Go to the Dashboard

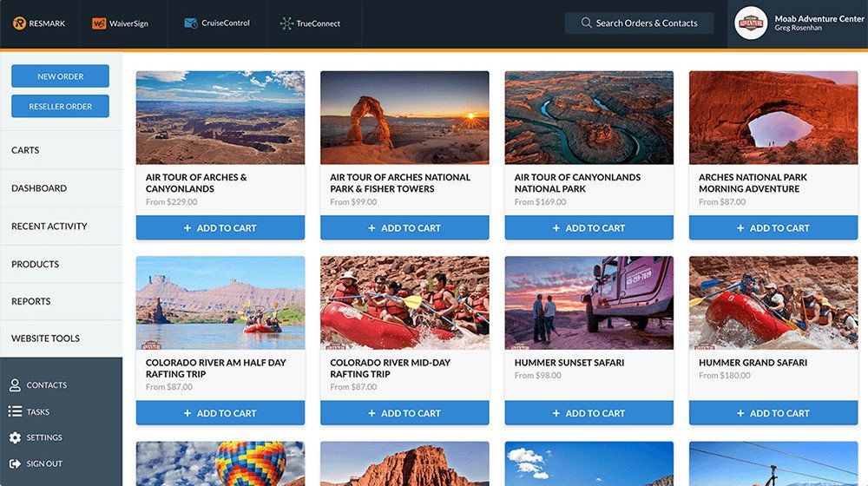pos(61,188)
